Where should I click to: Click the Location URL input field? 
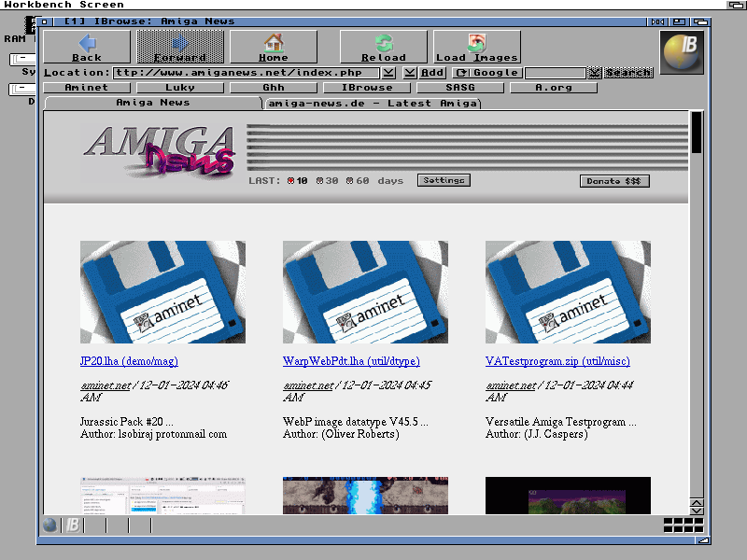click(x=247, y=73)
